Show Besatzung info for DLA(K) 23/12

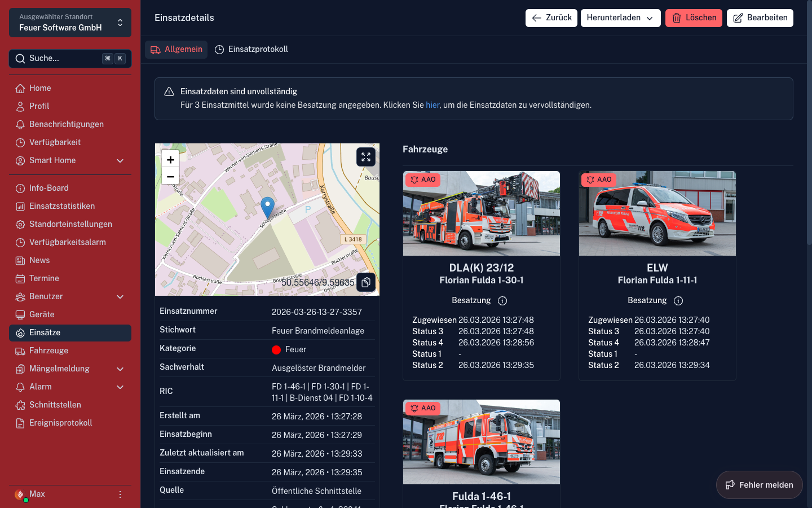(502, 301)
